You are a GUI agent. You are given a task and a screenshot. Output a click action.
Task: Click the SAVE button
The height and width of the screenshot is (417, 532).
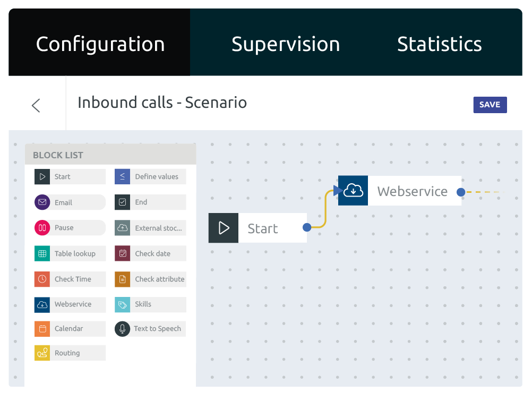coord(490,105)
